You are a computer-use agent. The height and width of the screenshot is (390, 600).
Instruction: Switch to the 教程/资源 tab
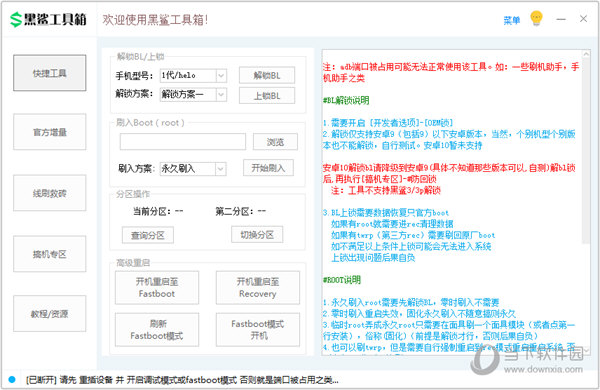coord(50,314)
